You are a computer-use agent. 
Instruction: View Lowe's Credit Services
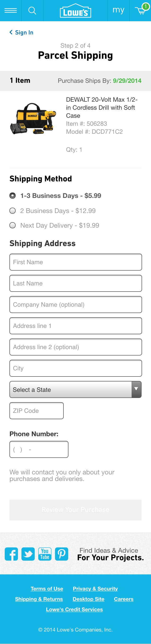(74, 609)
